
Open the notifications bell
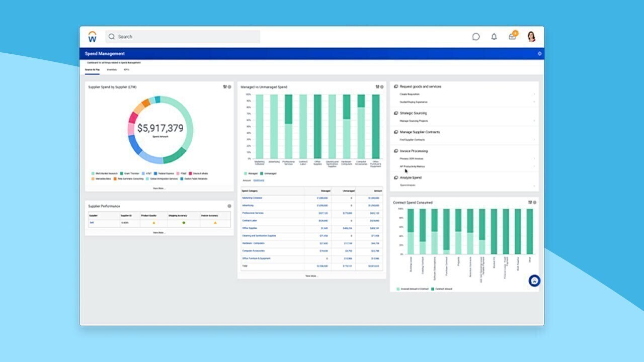(494, 37)
